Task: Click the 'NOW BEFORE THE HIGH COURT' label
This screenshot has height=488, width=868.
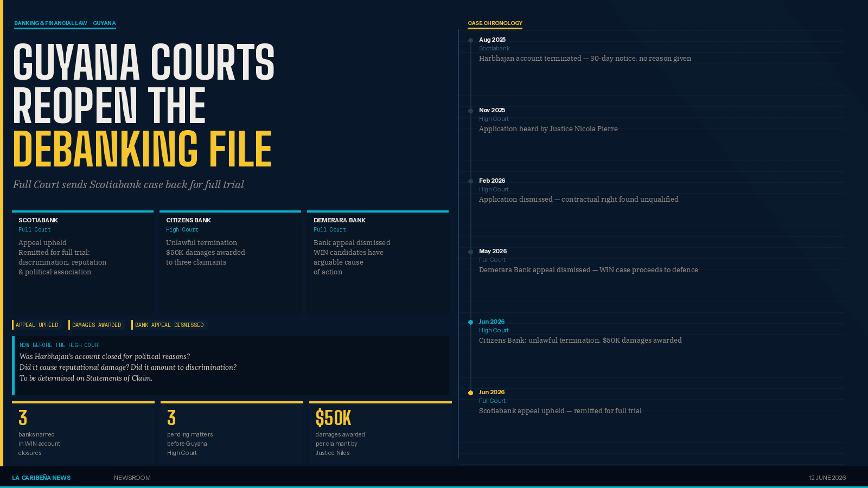Action: [60, 345]
